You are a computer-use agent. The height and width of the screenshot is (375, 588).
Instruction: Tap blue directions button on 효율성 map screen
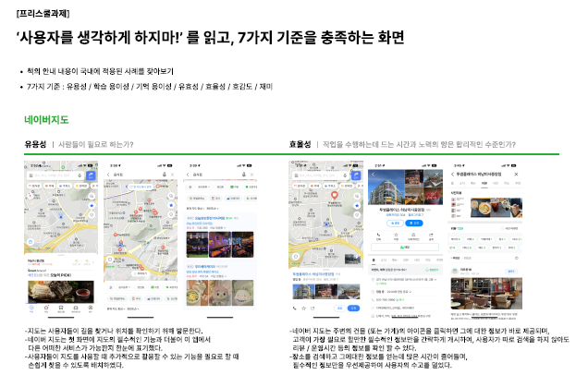356,175
